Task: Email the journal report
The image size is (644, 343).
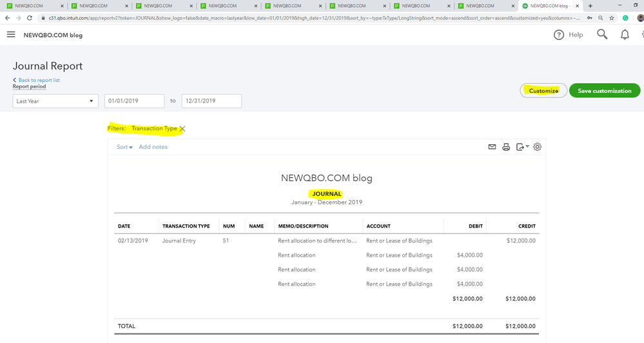Action: coord(492,146)
